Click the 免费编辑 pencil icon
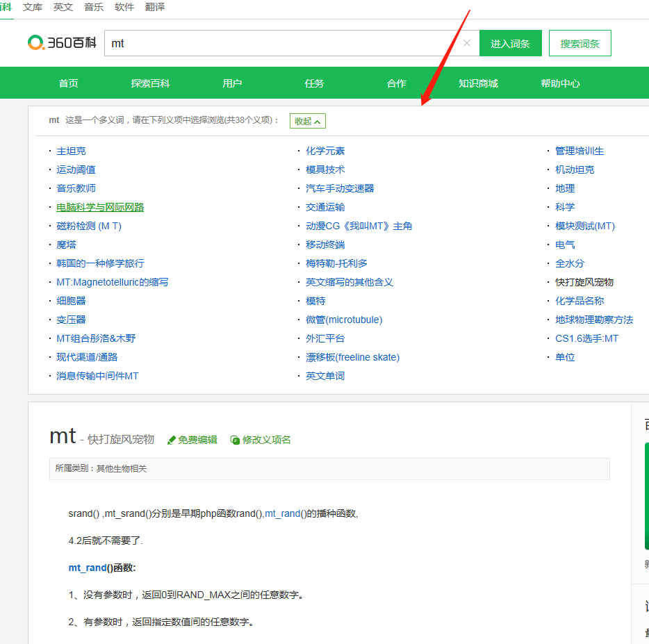This screenshot has height=644, width=649. click(x=172, y=440)
